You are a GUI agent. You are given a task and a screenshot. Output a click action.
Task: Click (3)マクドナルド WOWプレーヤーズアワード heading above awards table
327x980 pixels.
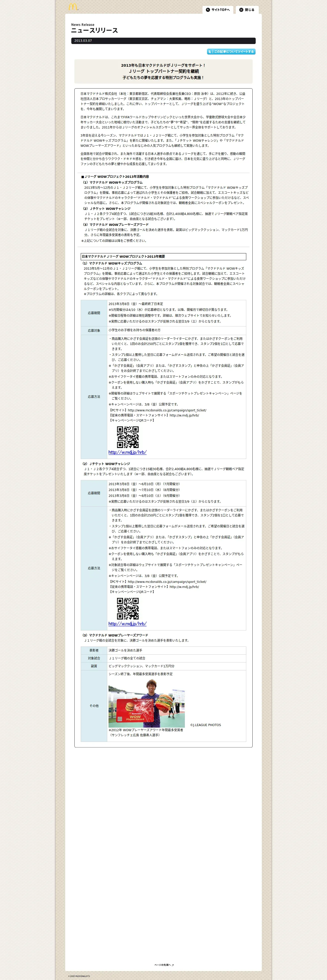click(x=115, y=635)
